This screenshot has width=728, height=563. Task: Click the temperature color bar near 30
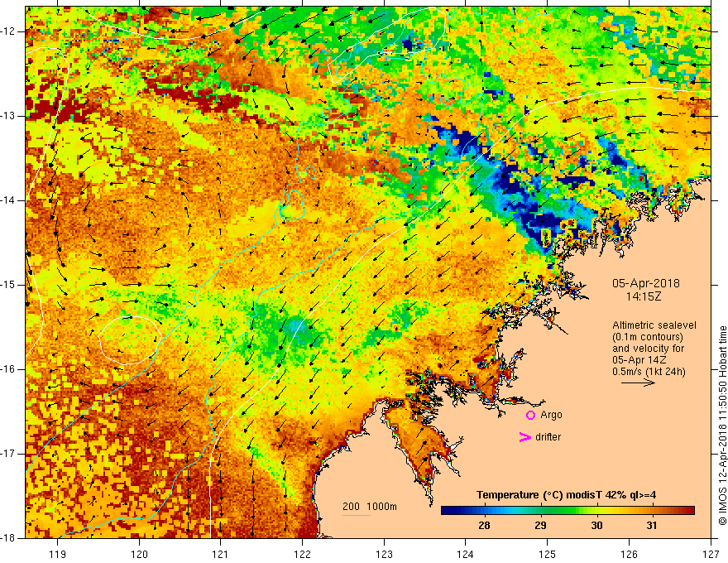596,511
